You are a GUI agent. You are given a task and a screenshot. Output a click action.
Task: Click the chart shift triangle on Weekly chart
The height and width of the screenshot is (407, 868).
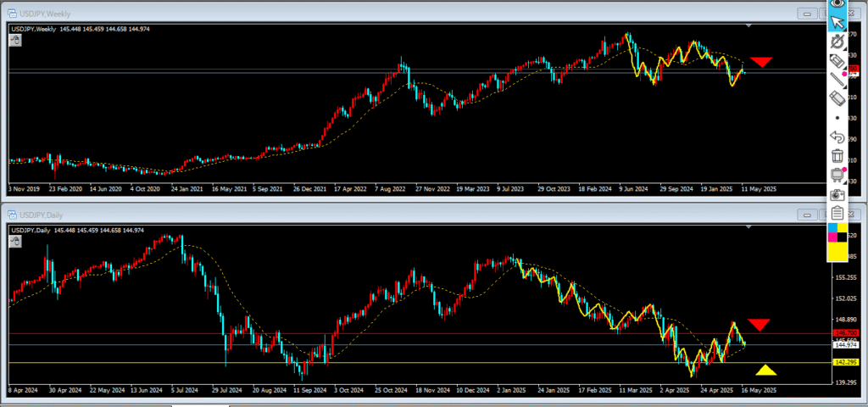click(x=748, y=26)
